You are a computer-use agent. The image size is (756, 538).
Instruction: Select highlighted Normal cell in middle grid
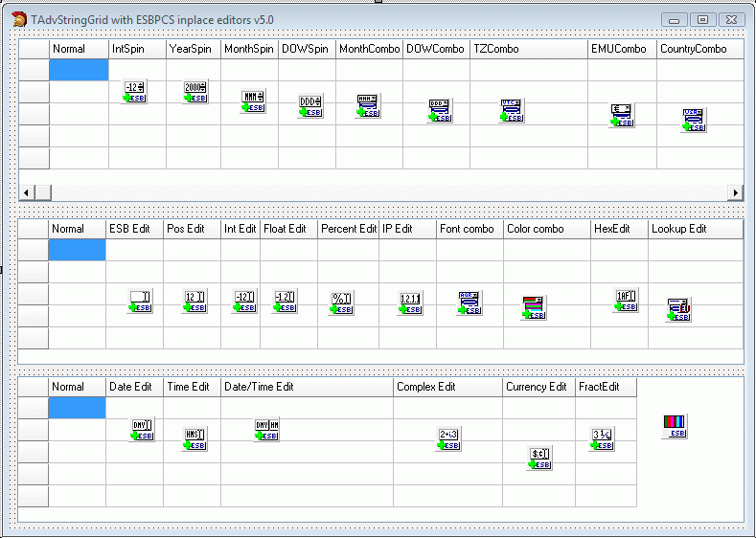point(78,250)
